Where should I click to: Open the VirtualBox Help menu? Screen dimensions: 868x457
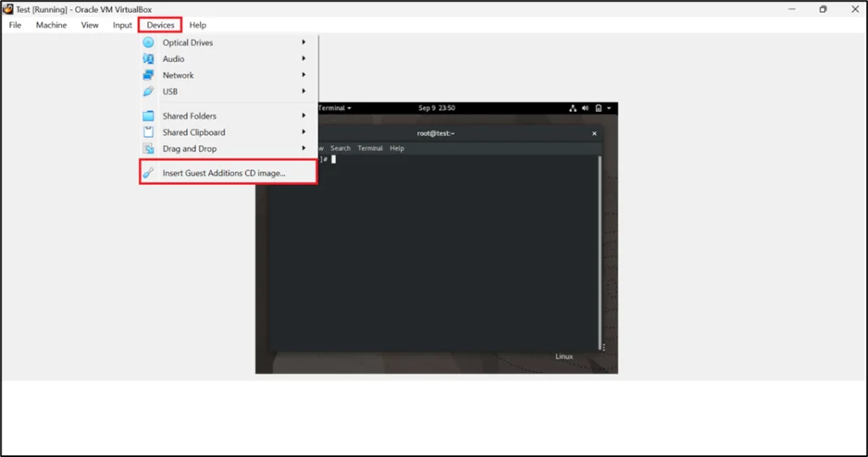coord(198,25)
